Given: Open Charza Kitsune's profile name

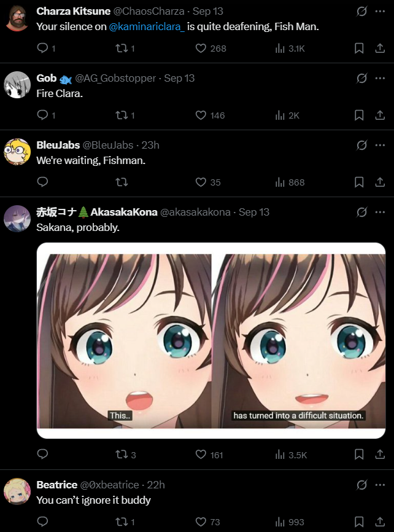Looking at the screenshot, I should click(73, 11).
